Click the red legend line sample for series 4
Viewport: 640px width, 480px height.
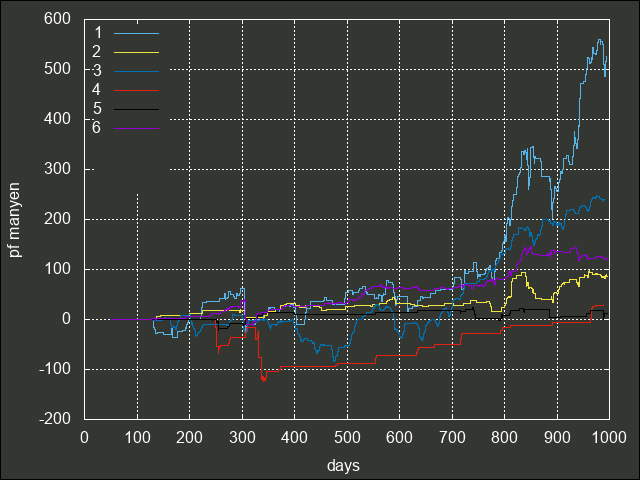(x=136, y=90)
